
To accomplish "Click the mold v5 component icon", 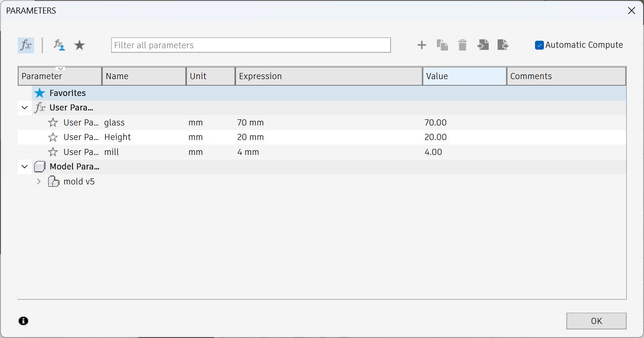I will click(54, 181).
